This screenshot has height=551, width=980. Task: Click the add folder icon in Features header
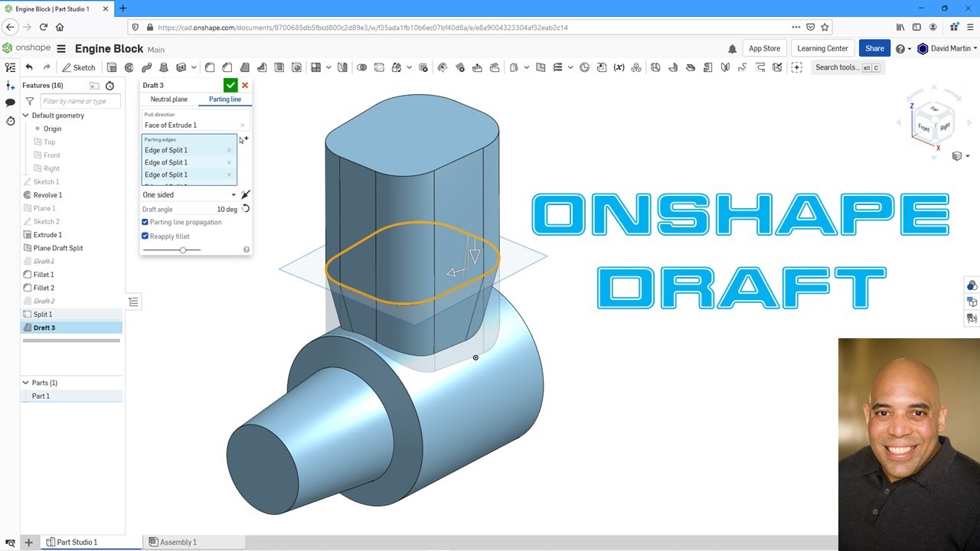94,86
